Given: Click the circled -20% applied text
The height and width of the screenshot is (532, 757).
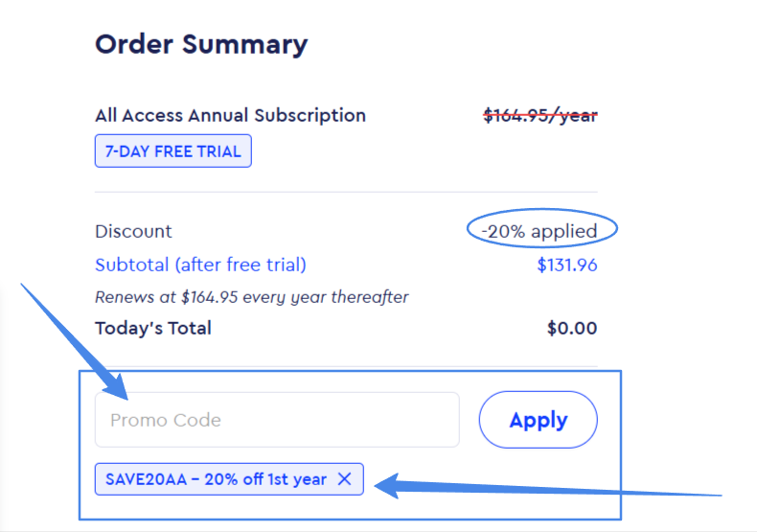Looking at the screenshot, I should pyautogui.click(x=539, y=231).
